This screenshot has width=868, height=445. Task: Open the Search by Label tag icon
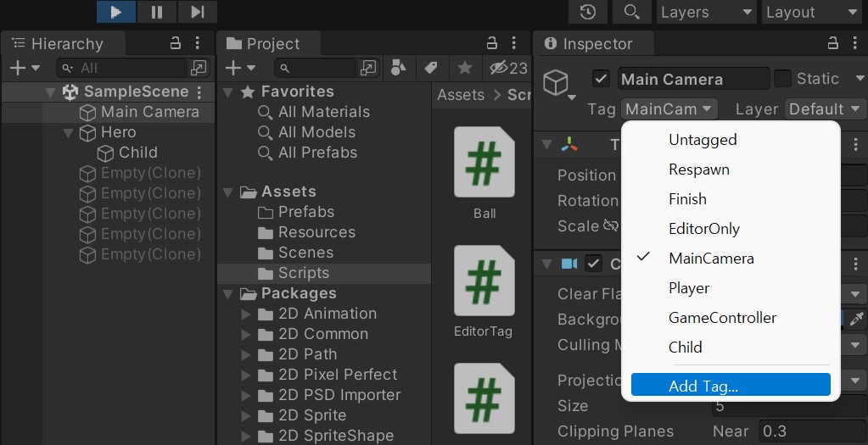pyautogui.click(x=431, y=68)
